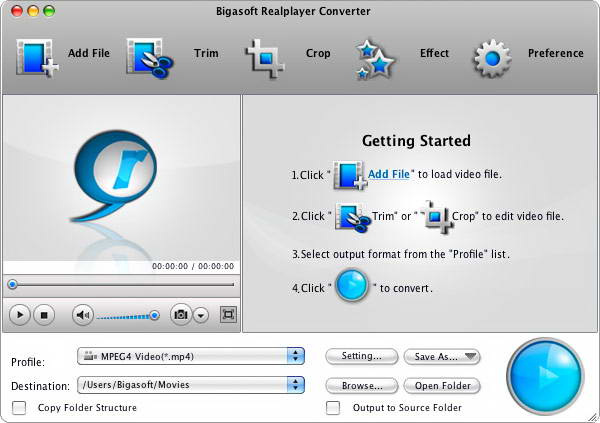Viewport: 600px width, 423px height.
Task: Expand the Save As dropdown button
Action: pyautogui.click(x=441, y=356)
